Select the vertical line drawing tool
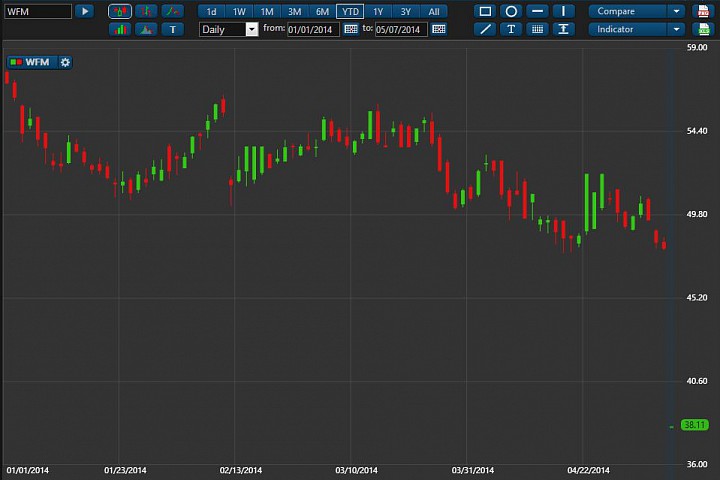 (x=563, y=11)
